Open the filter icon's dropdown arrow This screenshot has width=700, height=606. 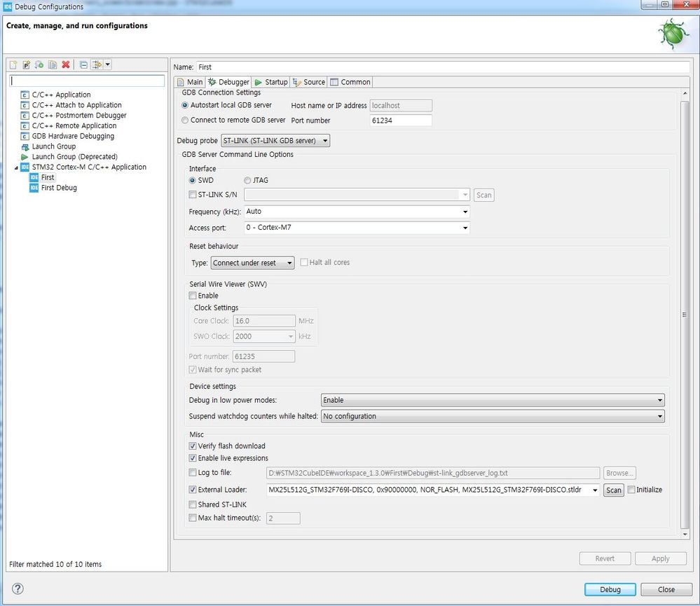pos(108,64)
